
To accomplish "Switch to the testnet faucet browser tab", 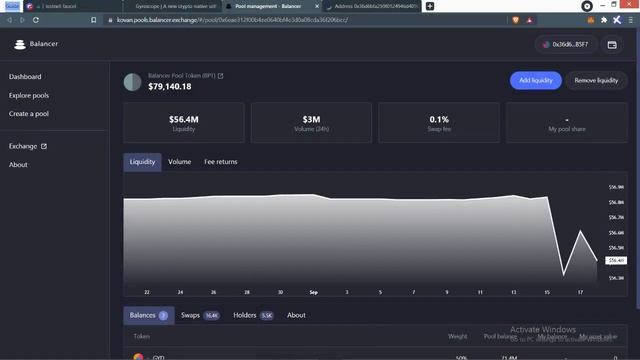I will (72, 6).
